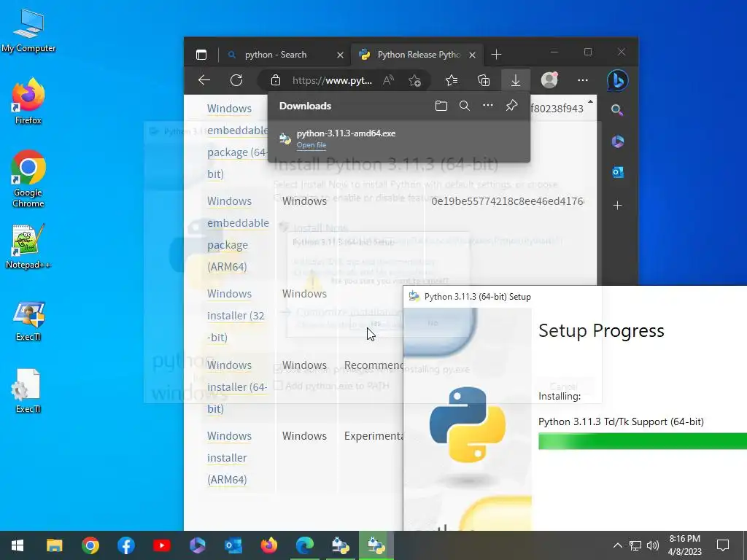Open Google Chrome desktop shortcut
The height and width of the screenshot is (560, 747).
(x=28, y=179)
